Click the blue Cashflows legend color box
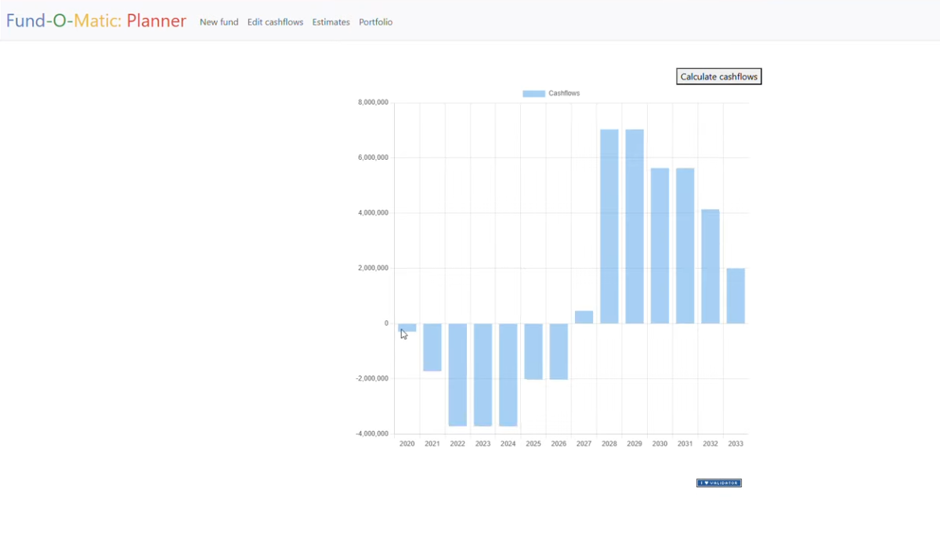Image resolution: width=940 pixels, height=560 pixels. tap(533, 93)
